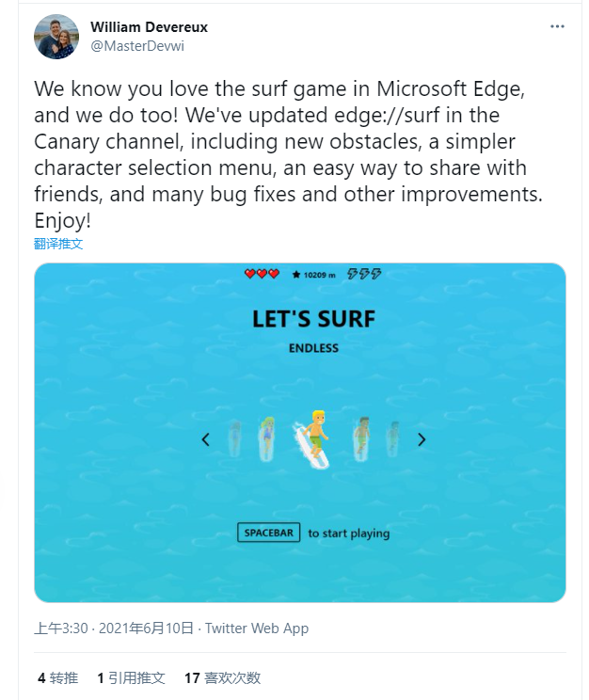Click the ENDLESS game mode label
589x700 pixels.
[313, 348]
